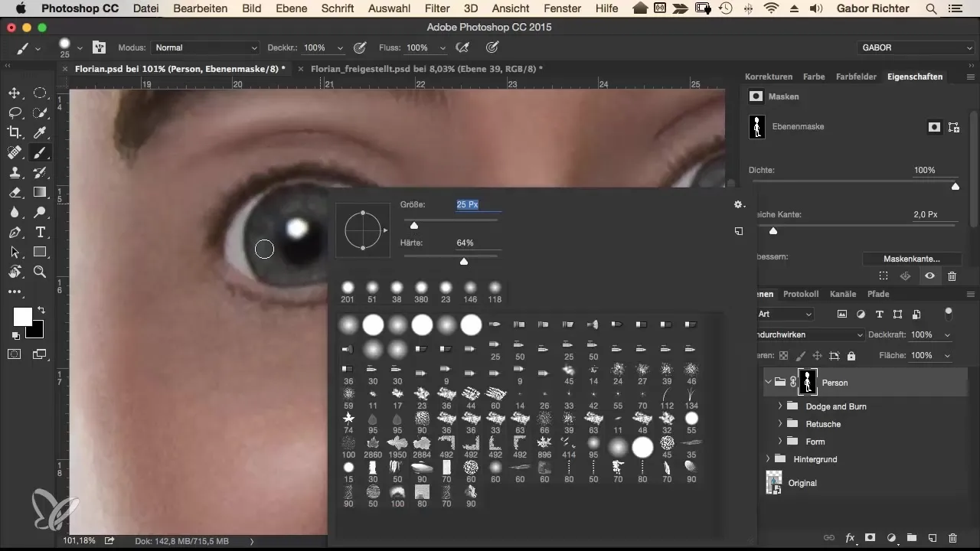Toggle pressure for size
The image size is (980, 551).
(493, 47)
